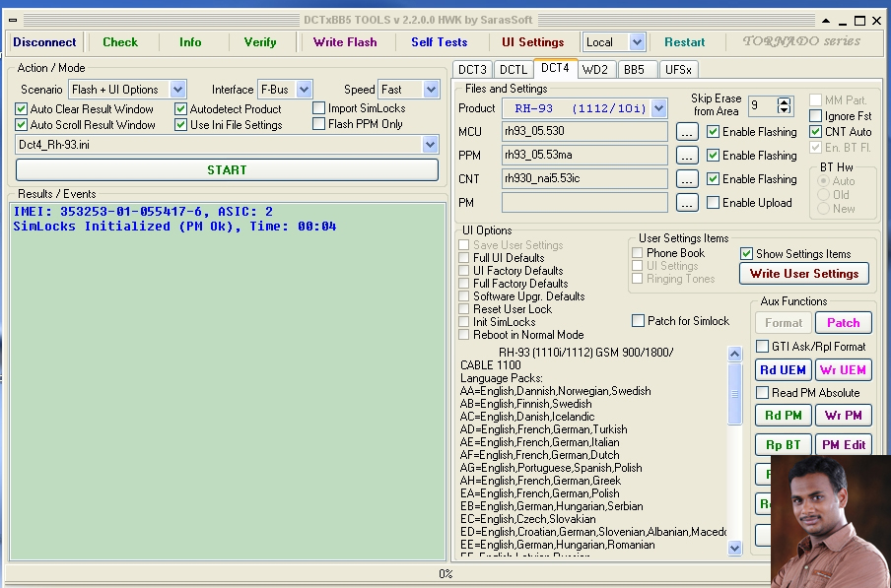Toggle Show Settings Items
The height and width of the screenshot is (588, 891).
tap(747, 254)
